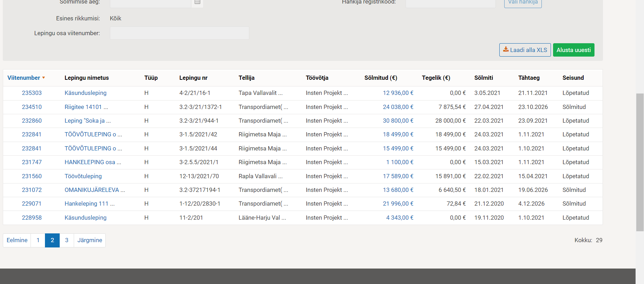644x284 pixels.
Task: Click the Kokku: 29 total count
Action: tap(589, 240)
